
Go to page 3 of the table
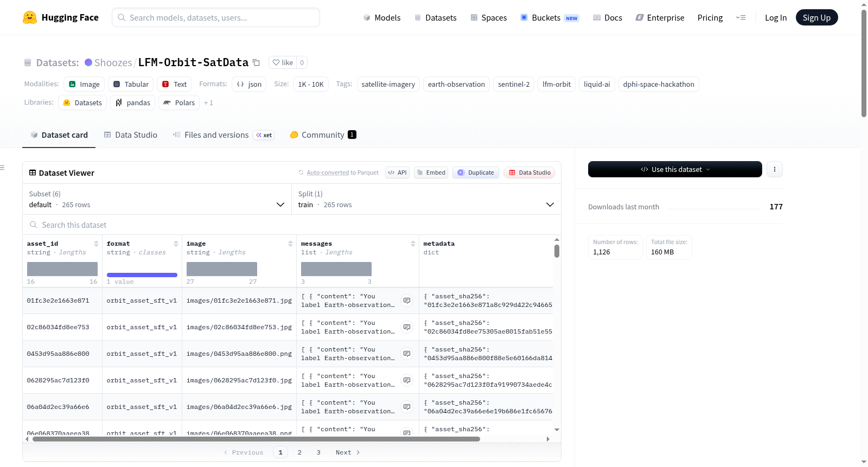pos(318,452)
